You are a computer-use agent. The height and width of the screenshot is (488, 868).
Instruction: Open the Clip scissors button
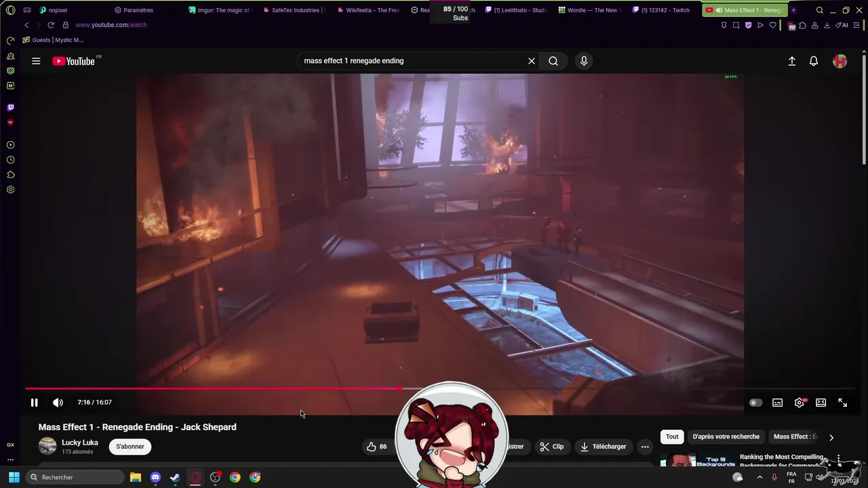point(552,447)
